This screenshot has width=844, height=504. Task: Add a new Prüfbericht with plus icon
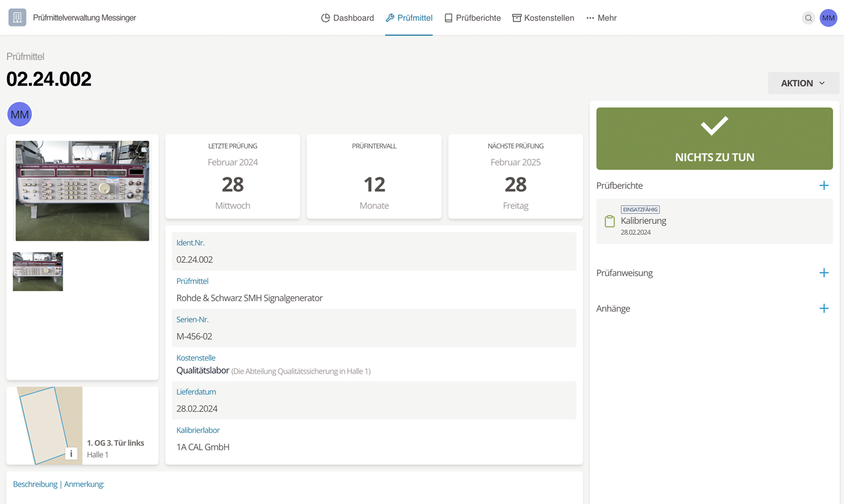(824, 186)
